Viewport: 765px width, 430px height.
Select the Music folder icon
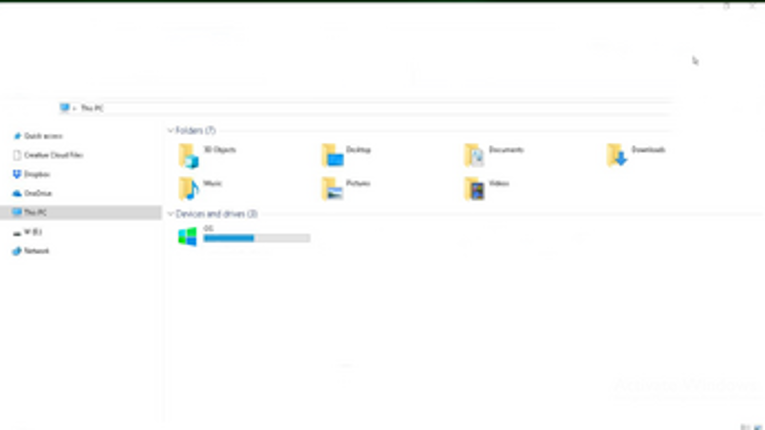point(189,189)
